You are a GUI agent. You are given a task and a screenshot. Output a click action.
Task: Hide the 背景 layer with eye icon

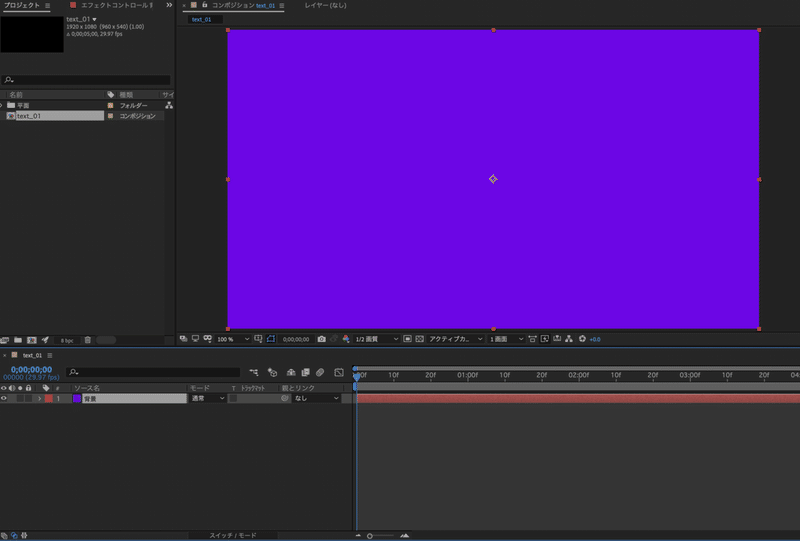pyautogui.click(x=4, y=398)
